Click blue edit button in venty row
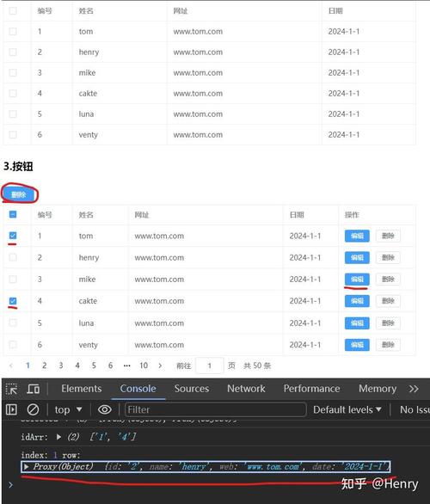The width and height of the screenshot is (430, 504). pos(357,345)
